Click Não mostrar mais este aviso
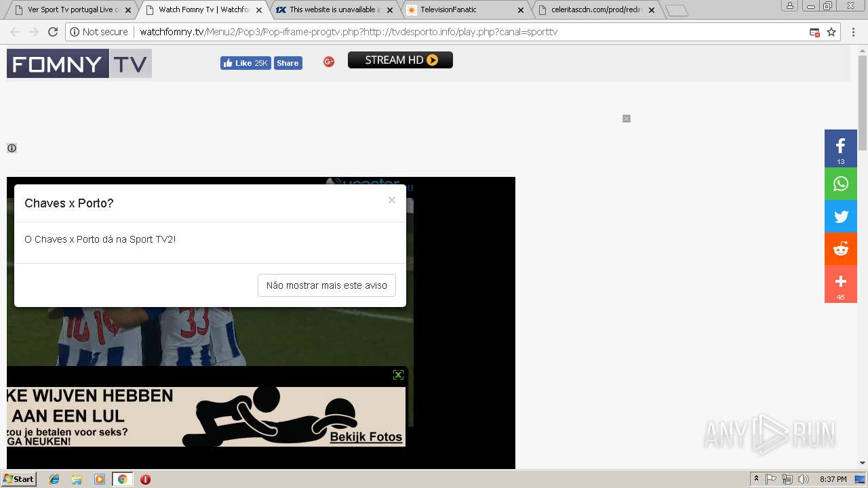Viewport: 868px width, 488px height. pyautogui.click(x=327, y=285)
